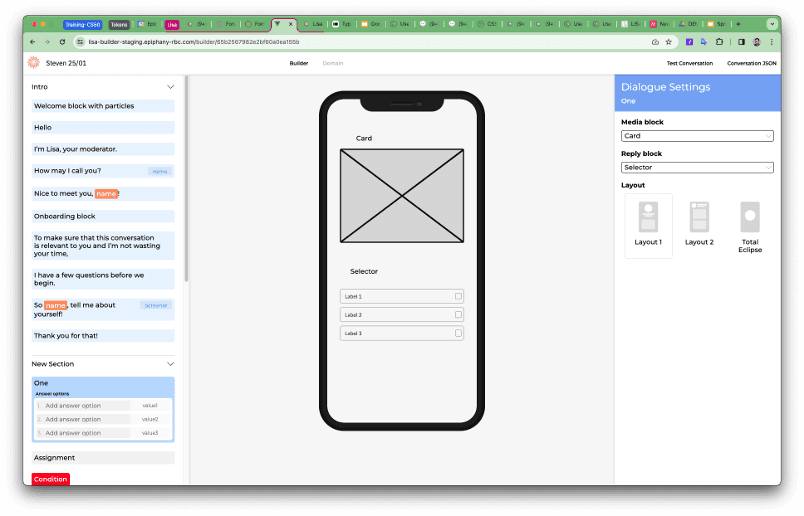Open the Chrome three-dot menu
Viewport: 804px width, 516px height.
[771, 42]
